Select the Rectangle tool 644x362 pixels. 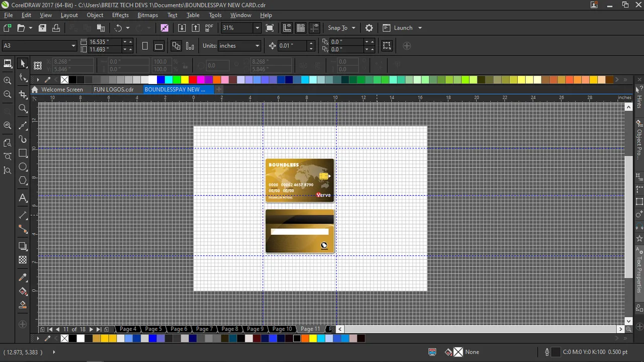point(23,153)
